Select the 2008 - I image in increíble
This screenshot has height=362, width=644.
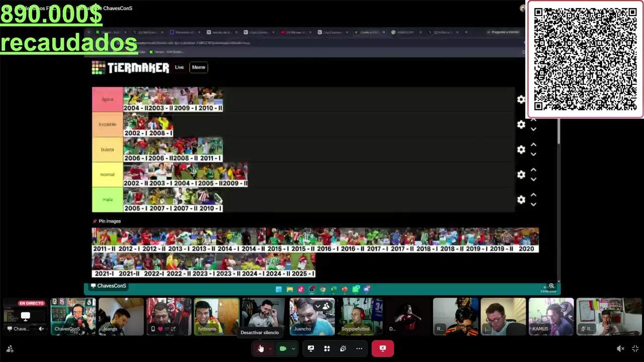tap(160, 125)
